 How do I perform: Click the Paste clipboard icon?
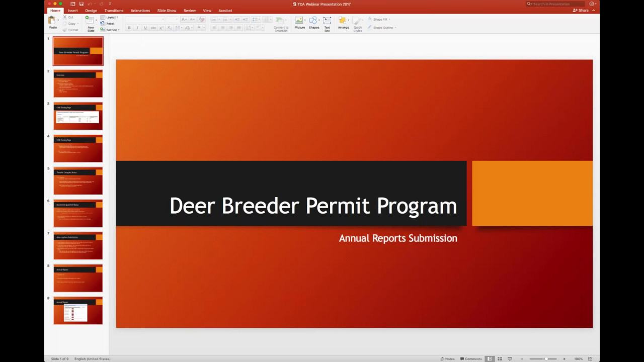(52, 21)
